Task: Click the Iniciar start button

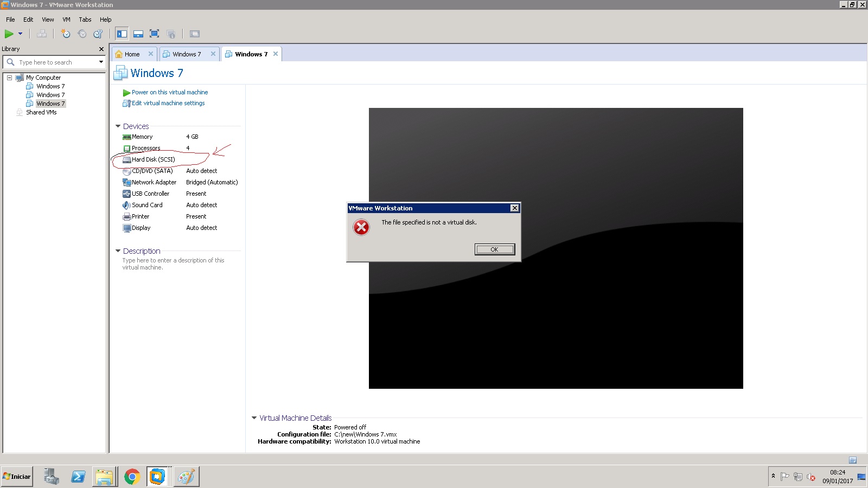Action: [17, 477]
